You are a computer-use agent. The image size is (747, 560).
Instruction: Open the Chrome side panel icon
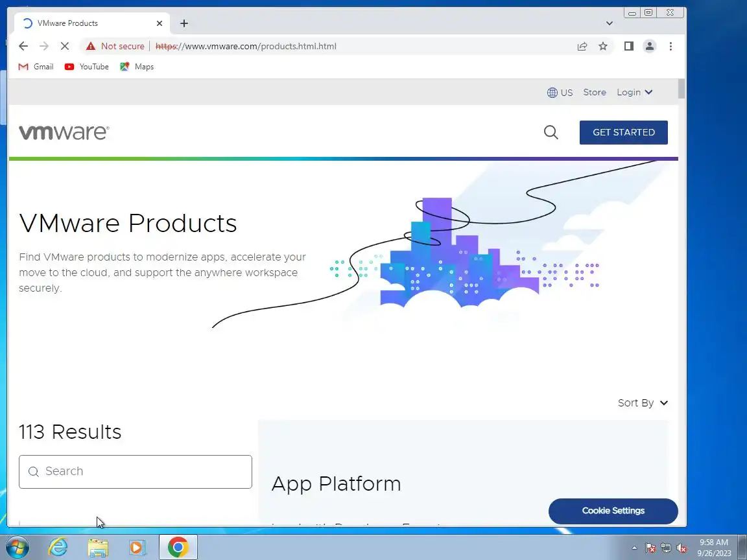pos(629,46)
